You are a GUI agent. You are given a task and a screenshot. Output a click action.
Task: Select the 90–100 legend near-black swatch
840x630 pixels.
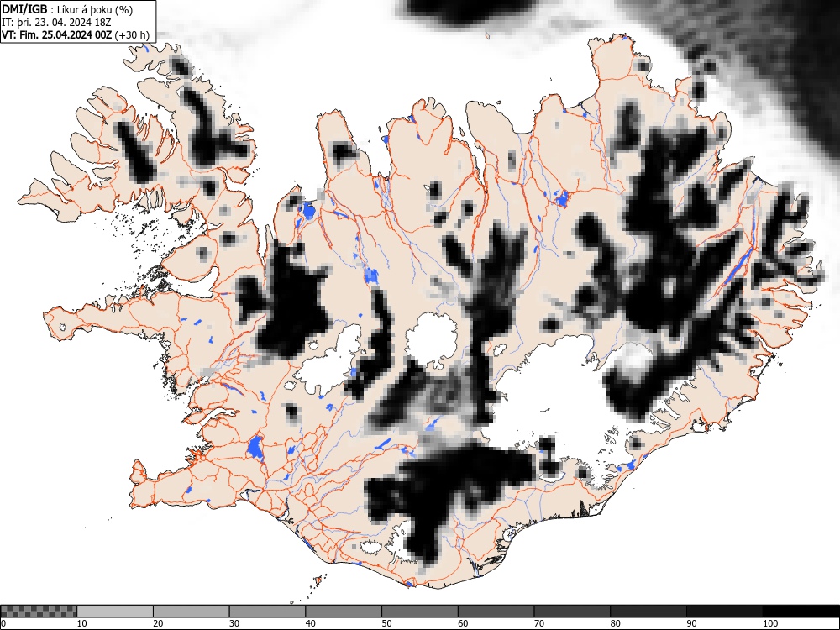pos(724,612)
